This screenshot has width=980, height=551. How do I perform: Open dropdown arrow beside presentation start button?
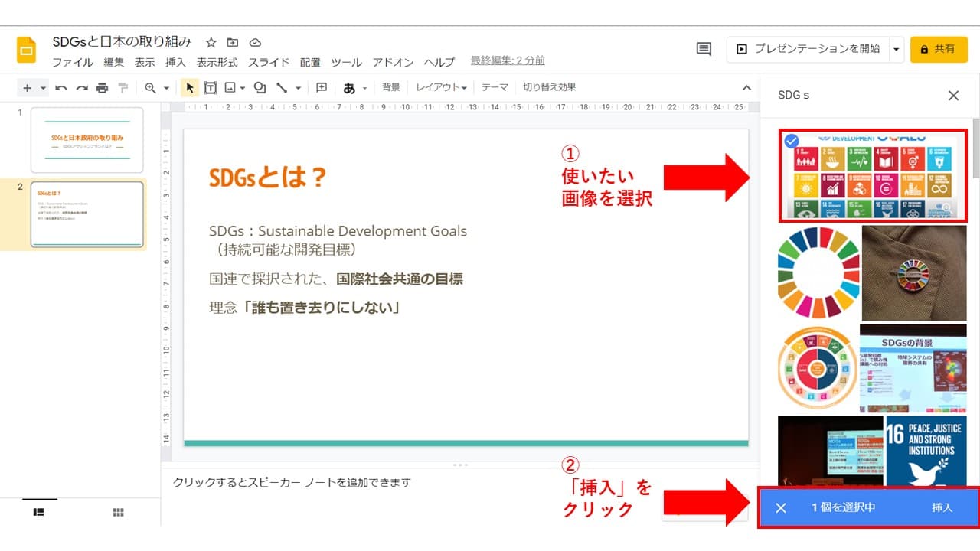pyautogui.click(x=897, y=49)
